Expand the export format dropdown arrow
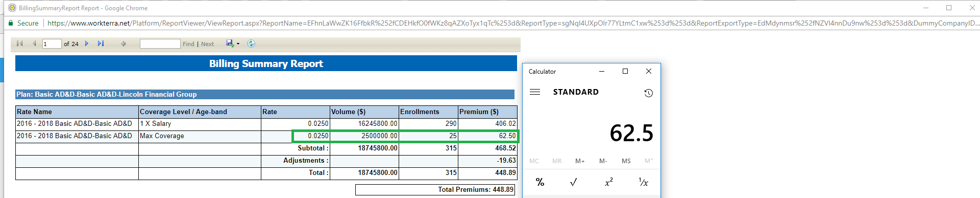Viewport: 980px width, 198px height. point(238,44)
